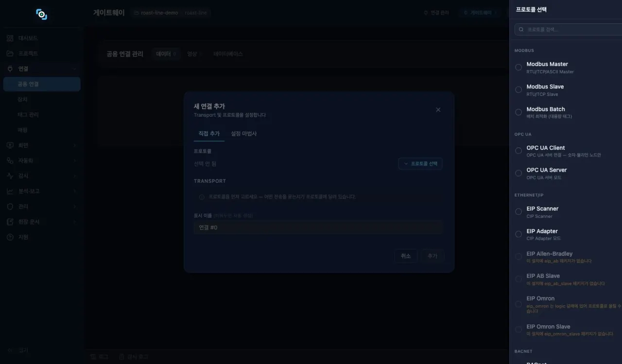This screenshot has height=364, width=622.
Task: Open 태그 관리 in the sidebar
Action: (x=28, y=115)
